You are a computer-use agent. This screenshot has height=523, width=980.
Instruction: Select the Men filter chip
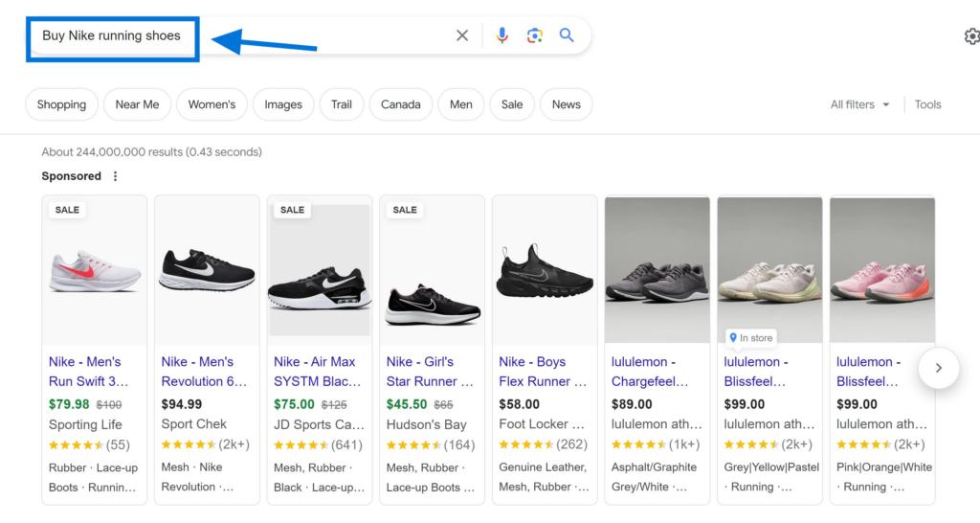[x=460, y=104]
